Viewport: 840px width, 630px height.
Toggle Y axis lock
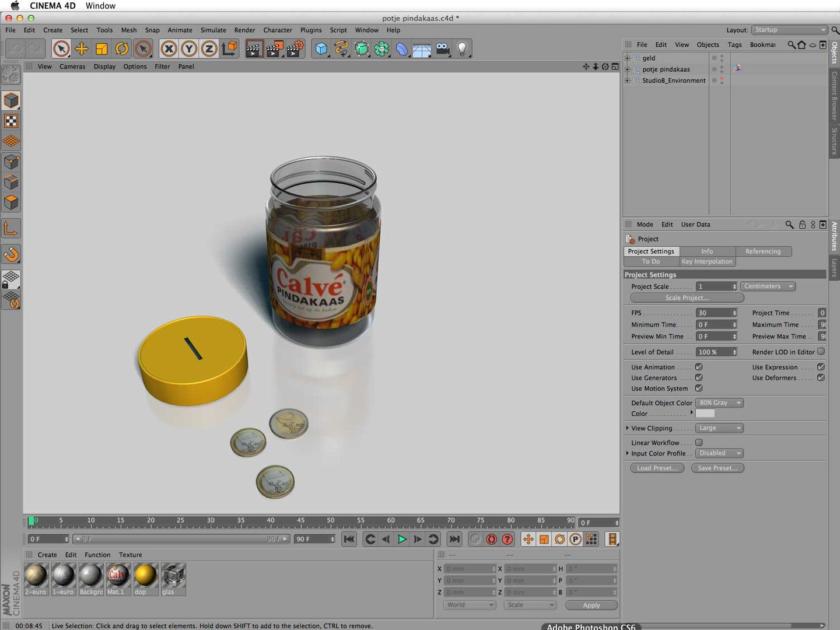(189, 49)
